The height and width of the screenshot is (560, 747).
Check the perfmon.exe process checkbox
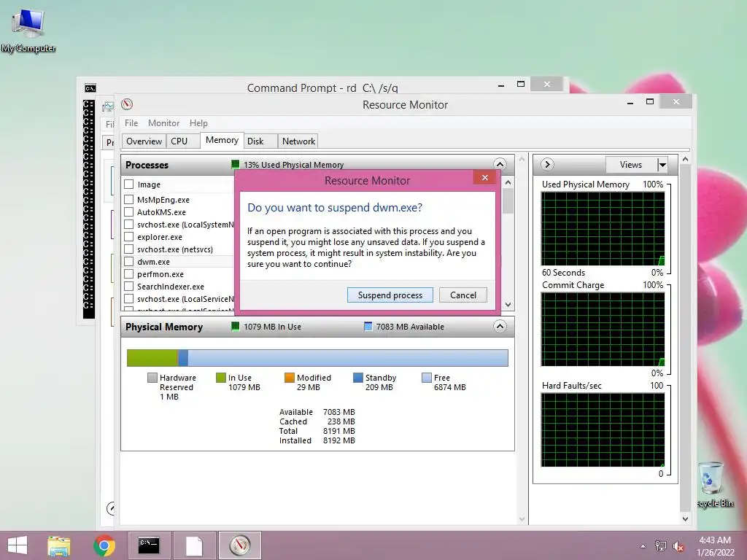click(128, 274)
